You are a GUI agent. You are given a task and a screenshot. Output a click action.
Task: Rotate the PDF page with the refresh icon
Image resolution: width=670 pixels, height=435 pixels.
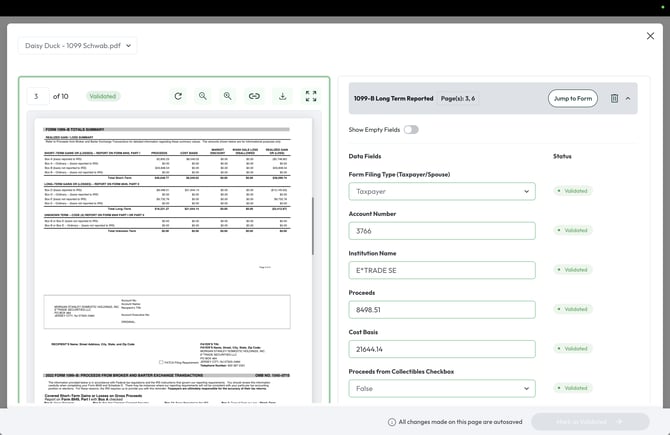click(x=178, y=96)
